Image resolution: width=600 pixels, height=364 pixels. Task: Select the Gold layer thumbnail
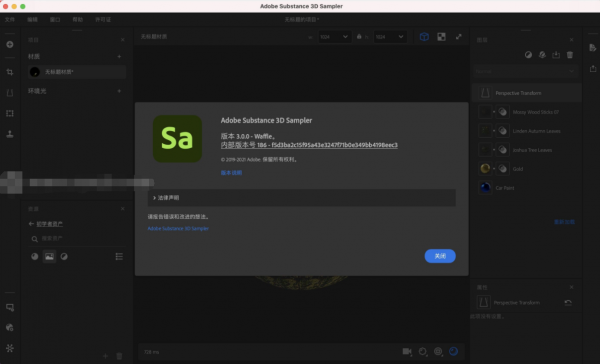click(x=485, y=169)
